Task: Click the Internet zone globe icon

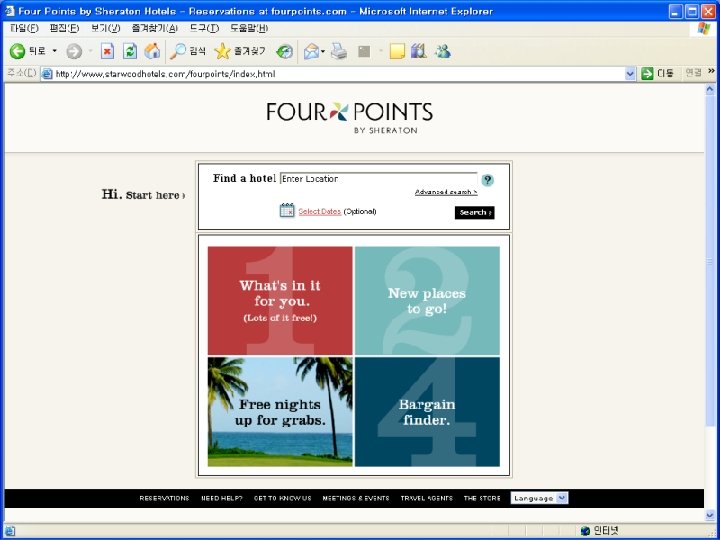Action: (x=585, y=531)
